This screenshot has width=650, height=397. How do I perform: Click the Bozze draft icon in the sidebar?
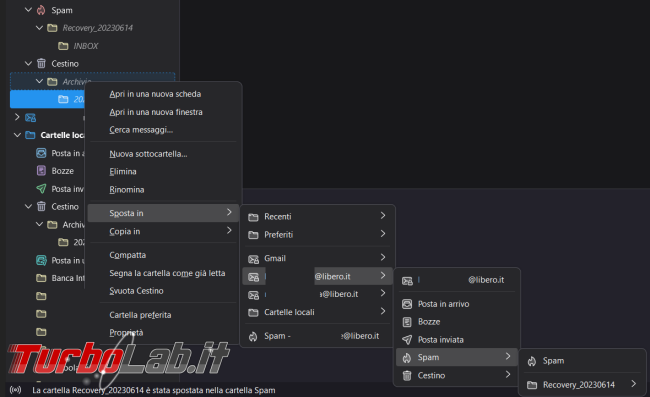point(41,171)
